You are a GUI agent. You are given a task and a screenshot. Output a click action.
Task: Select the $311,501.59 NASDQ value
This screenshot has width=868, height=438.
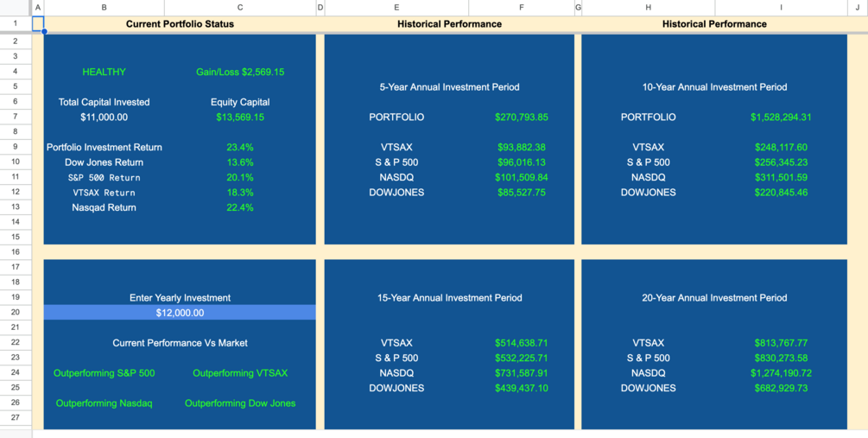click(781, 178)
